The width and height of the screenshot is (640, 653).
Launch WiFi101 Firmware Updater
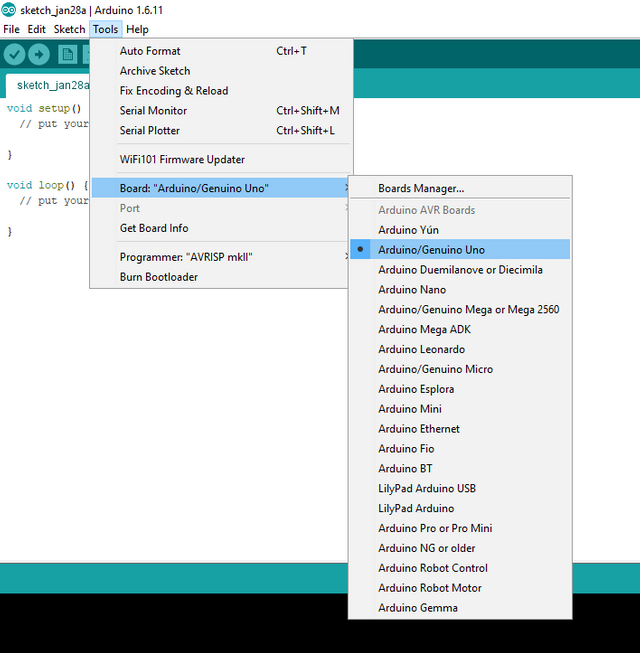coord(221,160)
